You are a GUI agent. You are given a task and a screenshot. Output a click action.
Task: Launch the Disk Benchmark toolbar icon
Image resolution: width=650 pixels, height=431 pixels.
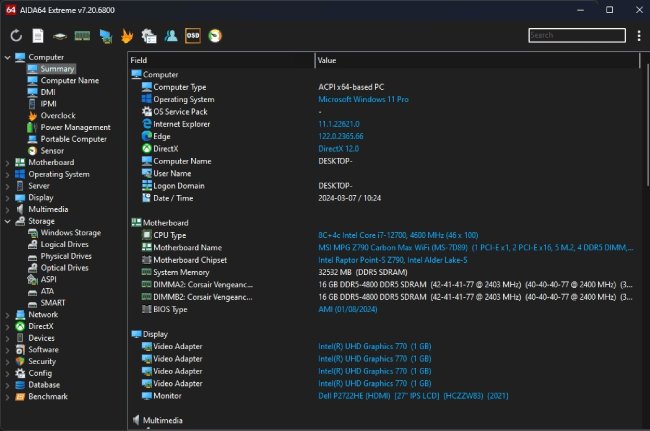(60, 36)
